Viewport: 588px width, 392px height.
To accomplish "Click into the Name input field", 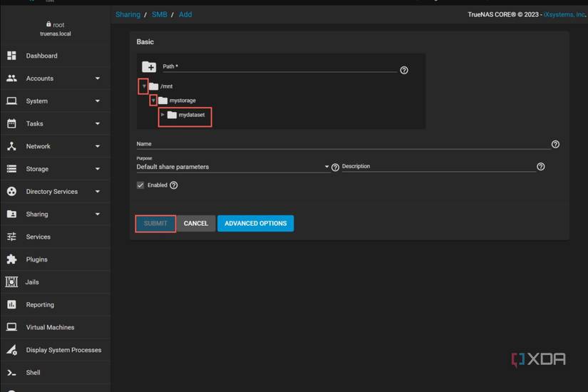I will [343, 144].
